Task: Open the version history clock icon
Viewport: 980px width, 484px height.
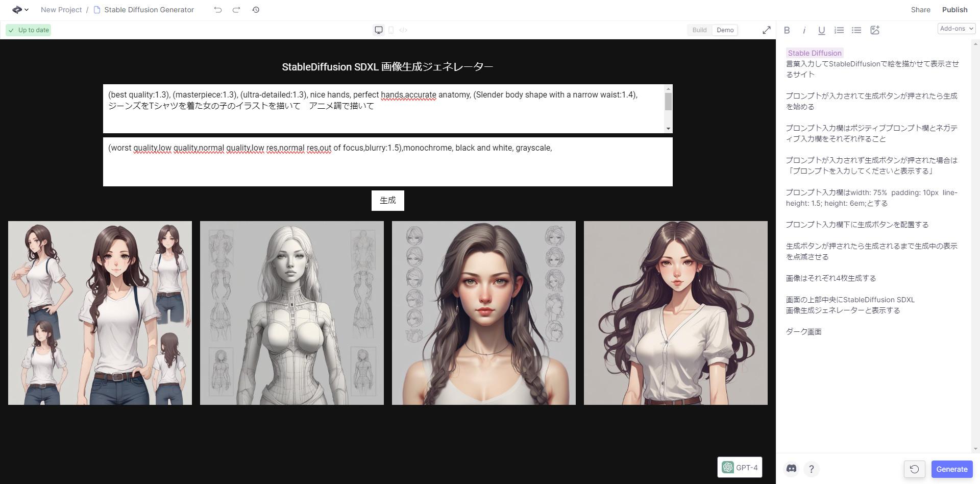Action: tap(256, 10)
